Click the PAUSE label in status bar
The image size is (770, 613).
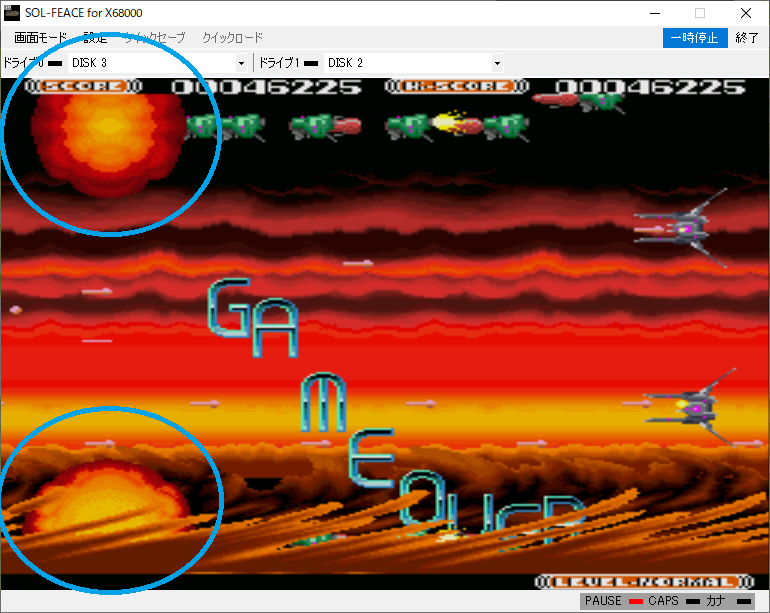tap(603, 601)
